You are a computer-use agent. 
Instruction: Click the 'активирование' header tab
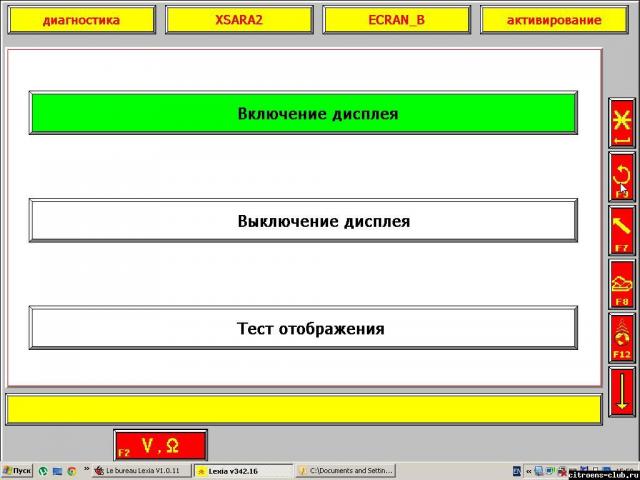[x=554, y=20]
